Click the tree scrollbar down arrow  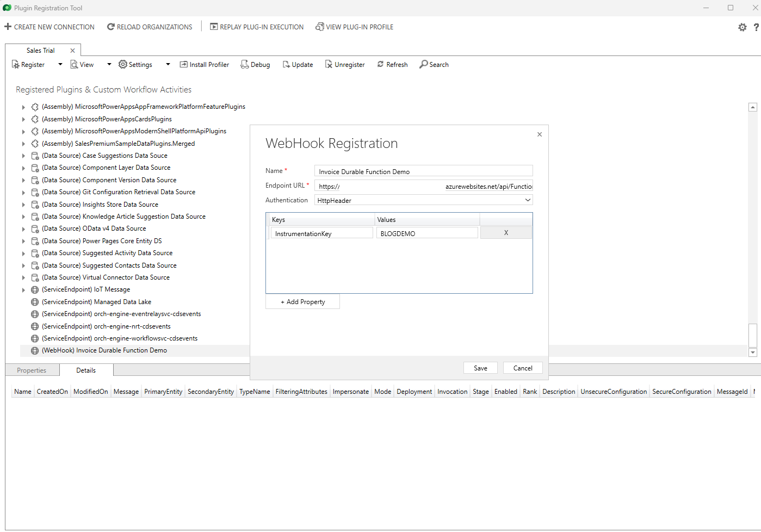[753, 352]
